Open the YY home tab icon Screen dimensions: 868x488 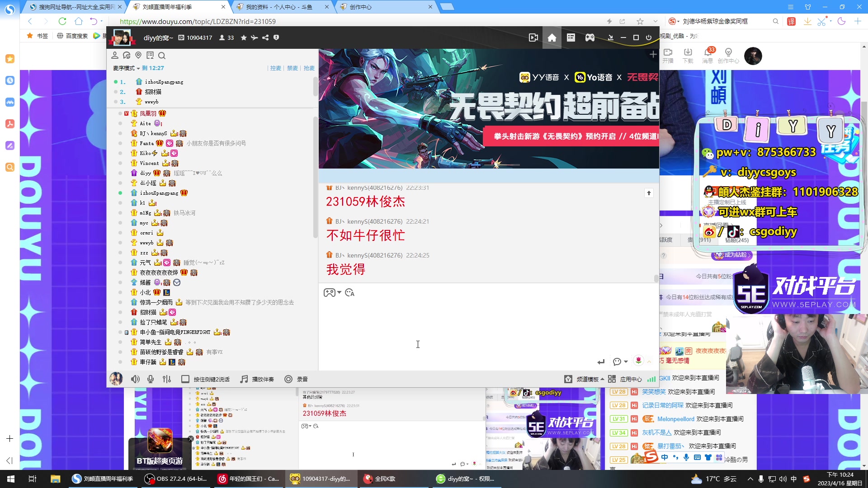coord(552,38)
